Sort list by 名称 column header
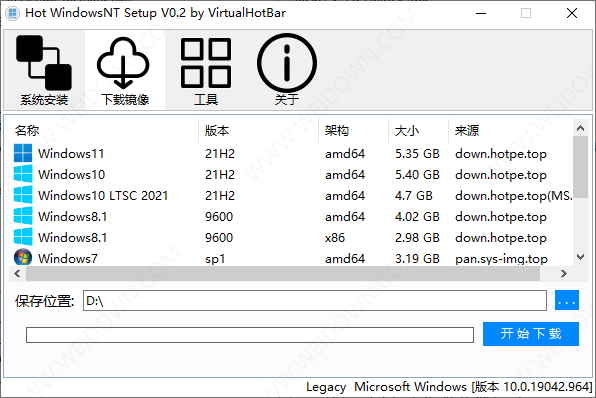Screen dimensions: 596x398 [x=103, y=131]
